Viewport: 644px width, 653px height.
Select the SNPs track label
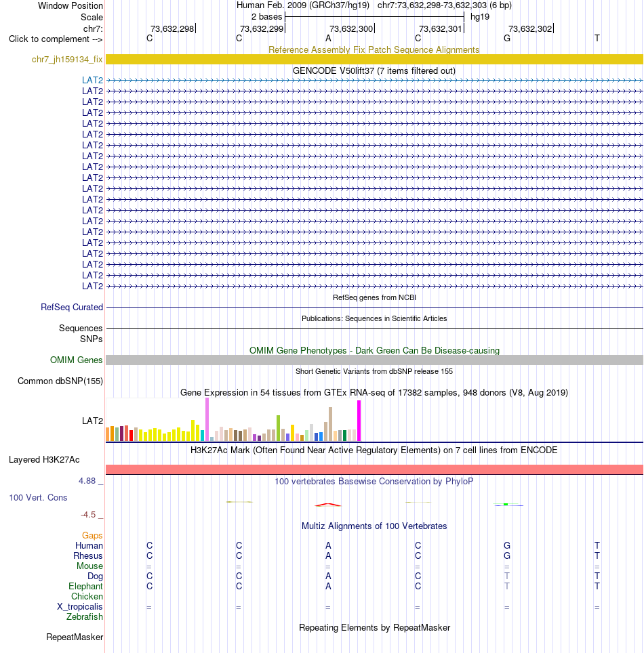click(x=92, y=339)
